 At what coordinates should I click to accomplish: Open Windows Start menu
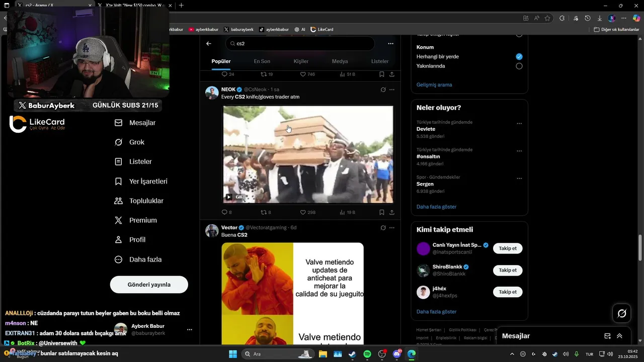[233, 354]
